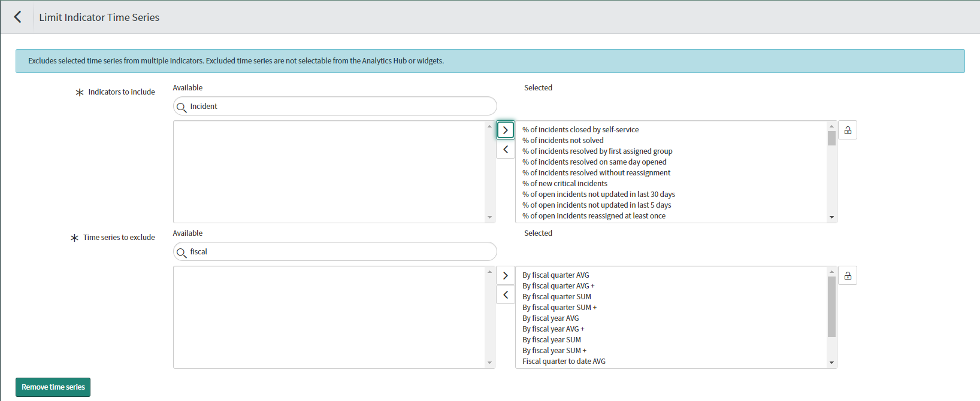Select '% of incidents resolved without reassignment'
Image resolution: width=980 pixels, height=401 pixels.
pos(596,173)
